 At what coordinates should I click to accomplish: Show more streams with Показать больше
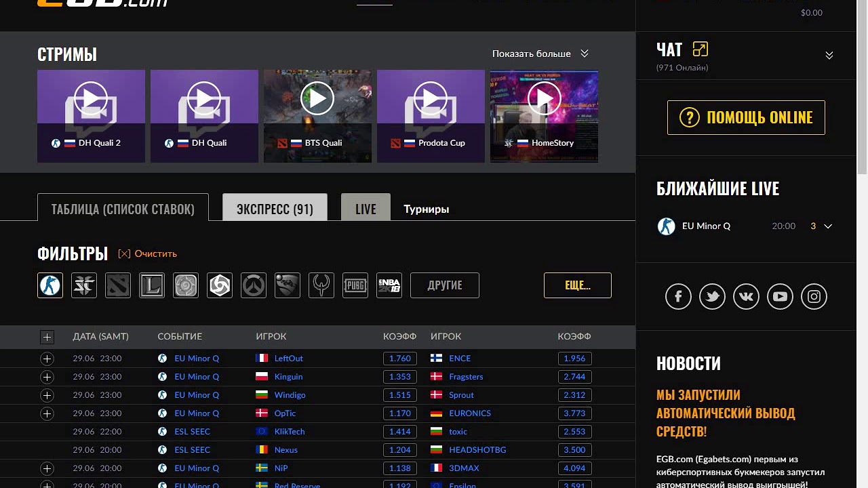pyautogui.click(x=540, y=54)
